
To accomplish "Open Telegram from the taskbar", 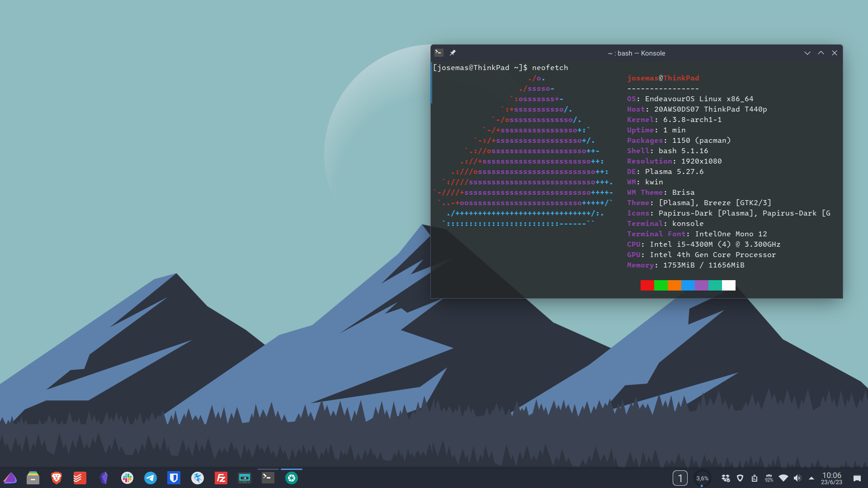I will [151, 478].
